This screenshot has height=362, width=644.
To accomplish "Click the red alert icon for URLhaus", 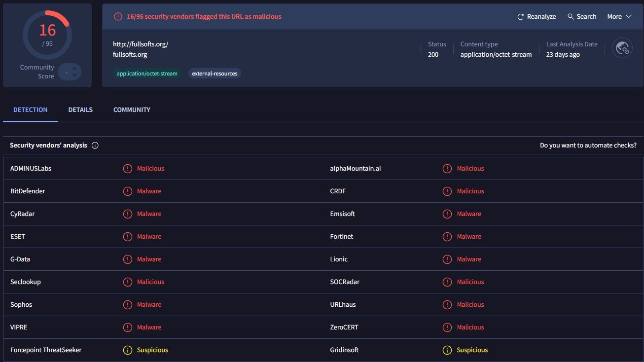I will click(x=447, y=305).
